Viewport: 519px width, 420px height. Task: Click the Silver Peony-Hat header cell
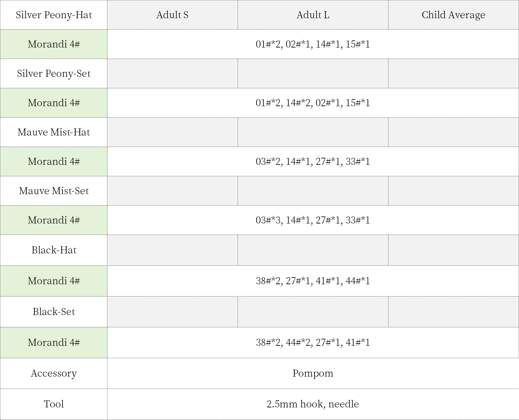point(54,15)
